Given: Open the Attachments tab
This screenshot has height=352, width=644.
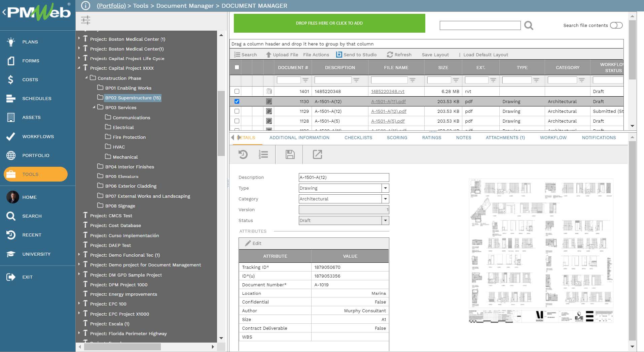Looking at the screenshot, I should point(505,137).
